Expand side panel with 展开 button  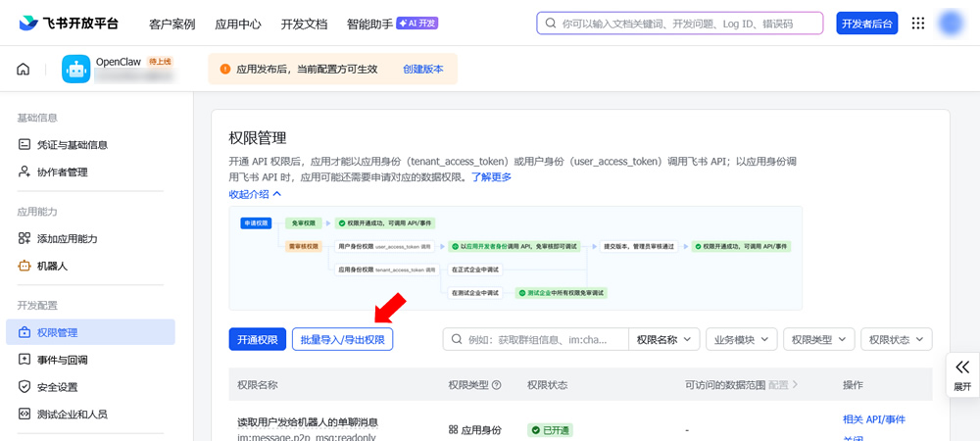coord(961,374)
